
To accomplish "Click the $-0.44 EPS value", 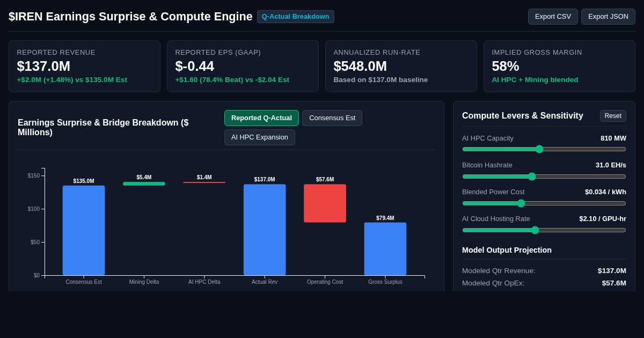I will pos(194,66).
